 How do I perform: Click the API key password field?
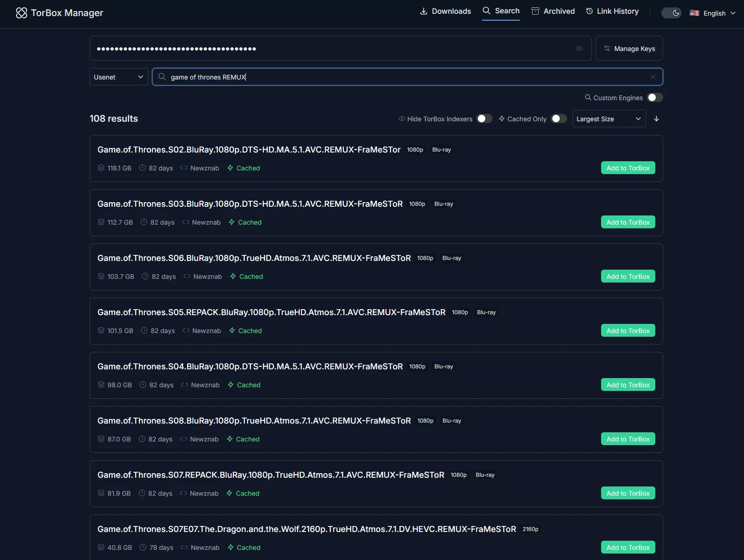tap(341, 48)
